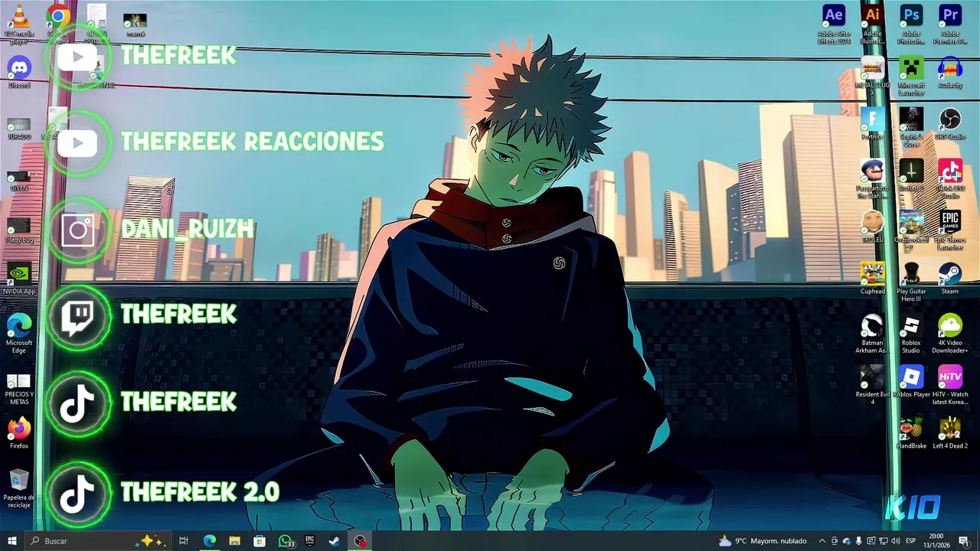Select the Outlast 2 desktop icon
980x551 pixels.
coord(911,175)
